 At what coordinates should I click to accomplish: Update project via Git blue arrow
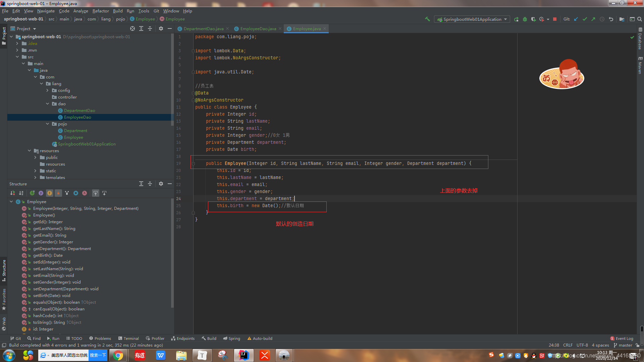pos(576,19)
